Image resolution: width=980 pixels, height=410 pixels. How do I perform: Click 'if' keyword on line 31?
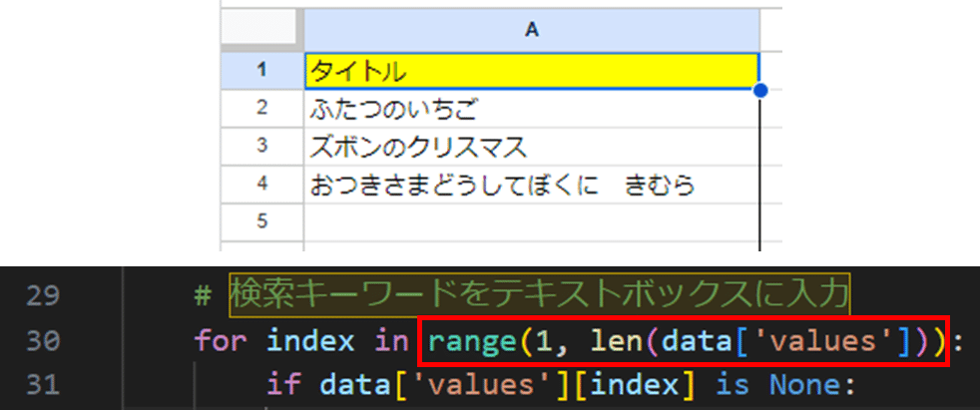point(284,385)
